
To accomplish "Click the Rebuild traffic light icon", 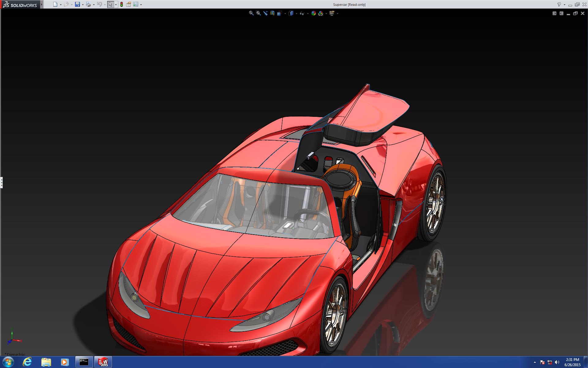I will point(122,4).
